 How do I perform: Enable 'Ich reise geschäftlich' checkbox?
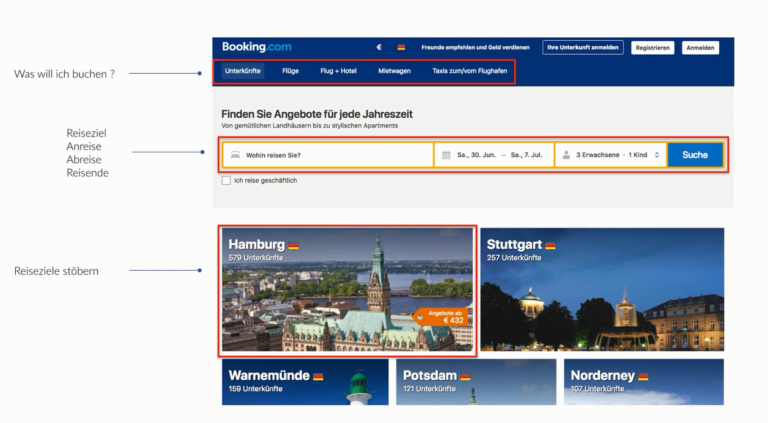pos(226,180)
